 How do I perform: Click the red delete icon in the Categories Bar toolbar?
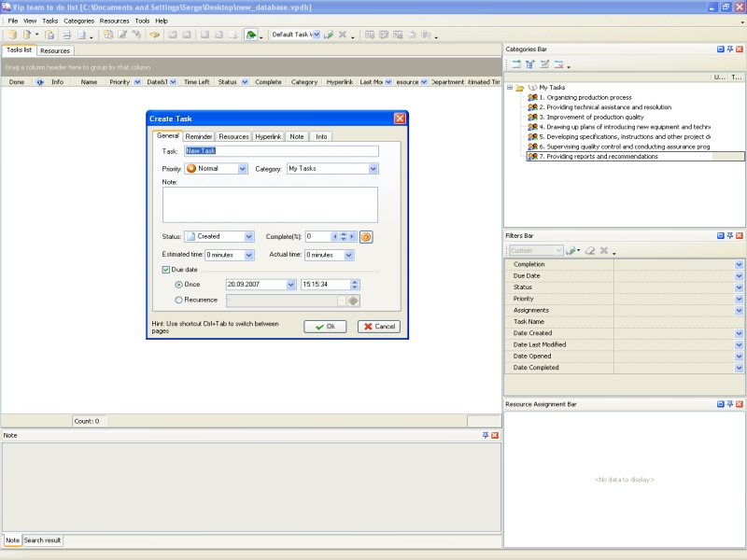point(558,64)
